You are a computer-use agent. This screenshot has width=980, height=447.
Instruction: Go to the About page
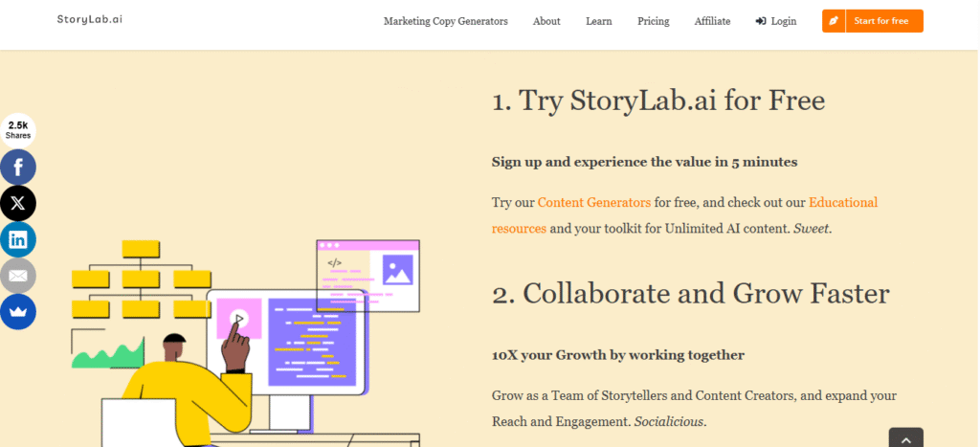tap(546, 21)
